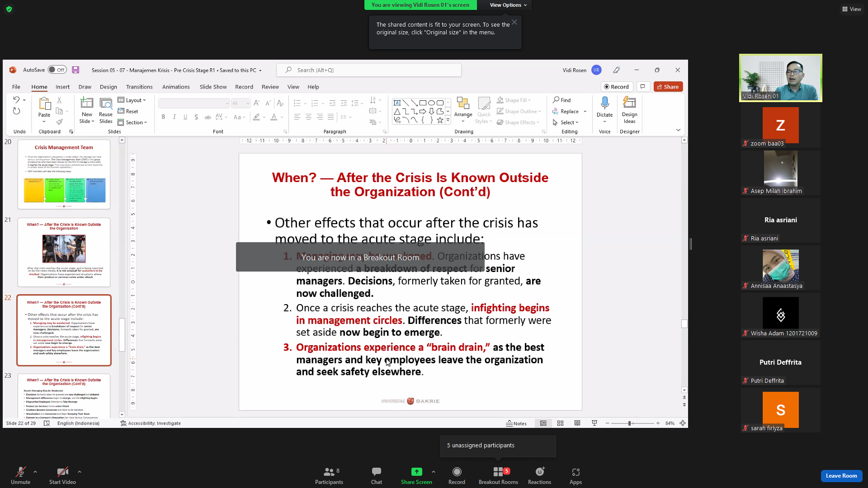Open the Font name combo box
The width and height of the screenshot is (868, 488).
tap(194, 103)
